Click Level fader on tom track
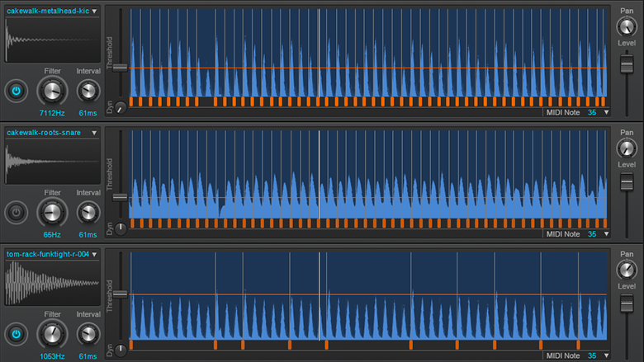This screenshot has height=362, width=644. click(x=627, y=303)
